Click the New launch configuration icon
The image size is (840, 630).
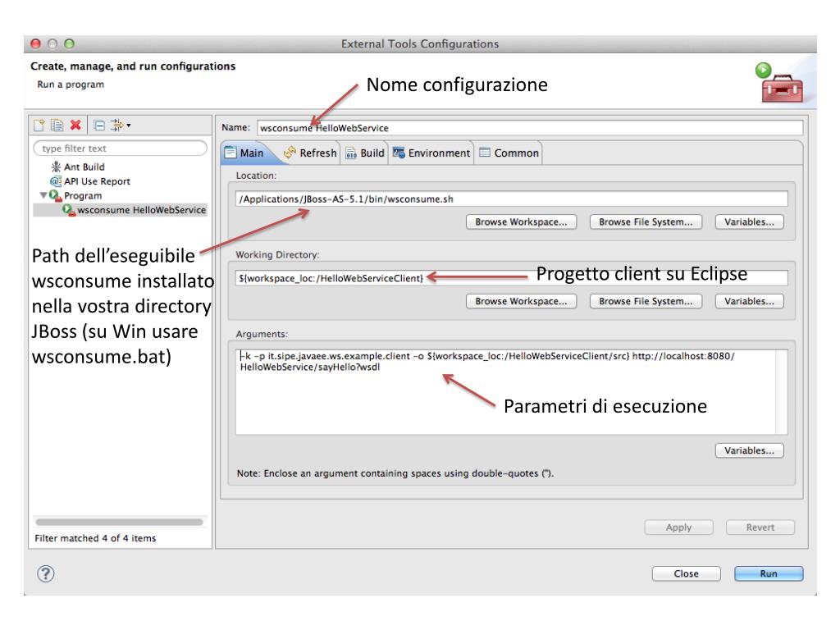click(39, 126)
